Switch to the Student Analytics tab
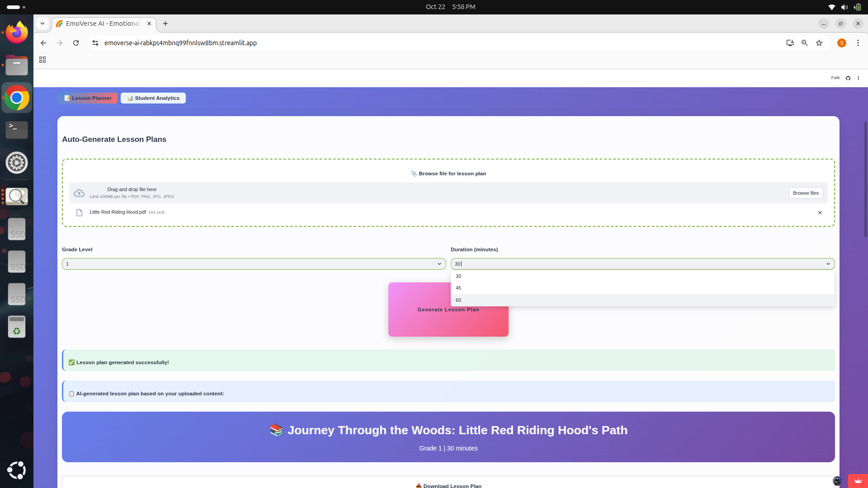This screenshot has height=488, width=868. tap(153, 98)
